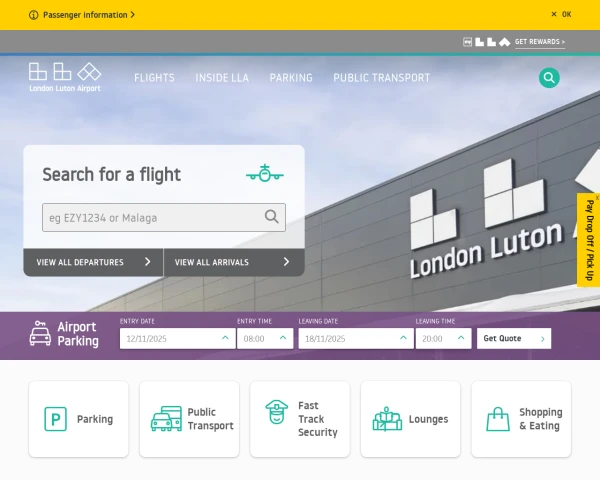
Task: Click View All Departures button
Action: [x=93, y=262]
